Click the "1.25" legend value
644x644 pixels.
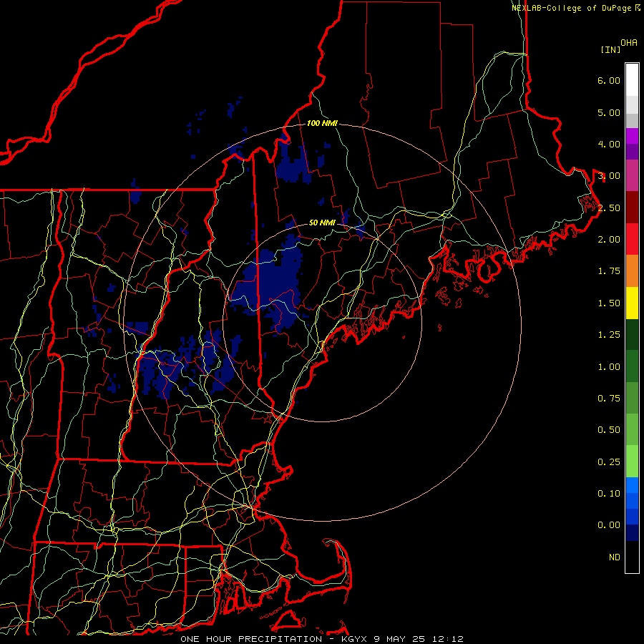[609, 335]
